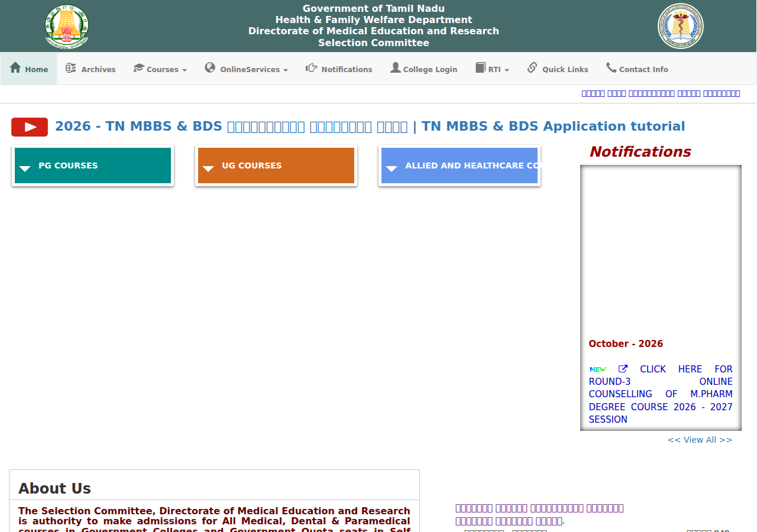Click the Selection Committee seal logo

tap(681, 26)
